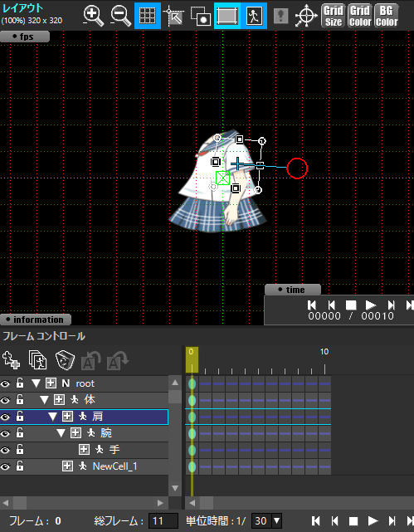Hide the 腕 part with eye icon
The image size is (414, 532).
5,433
